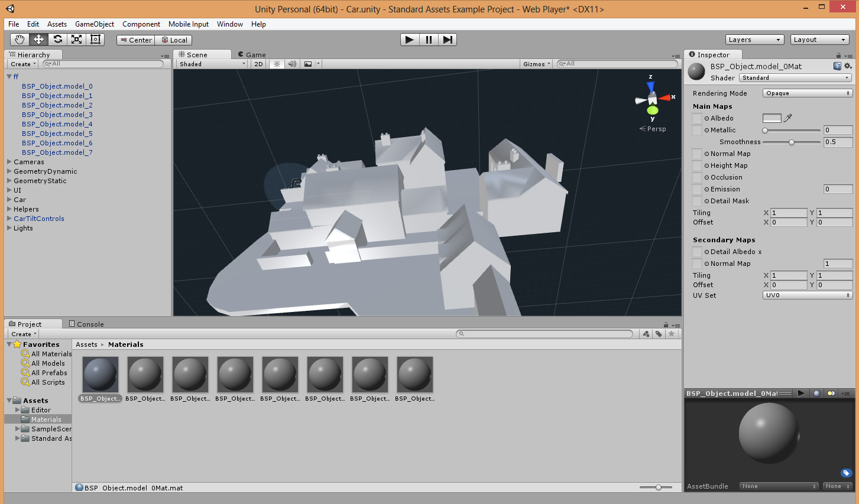The image size is (859, 504).
Task: Open the Albedo color swatch
Action: tap(772, 118)
